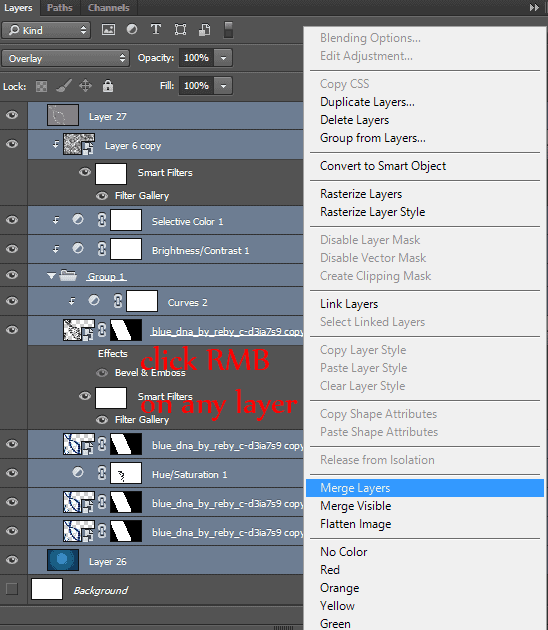The height and width of the screenshot is (630, 548).
Task: Collapse Group 1 with disclosure triangle
Action: pos(51,276)
